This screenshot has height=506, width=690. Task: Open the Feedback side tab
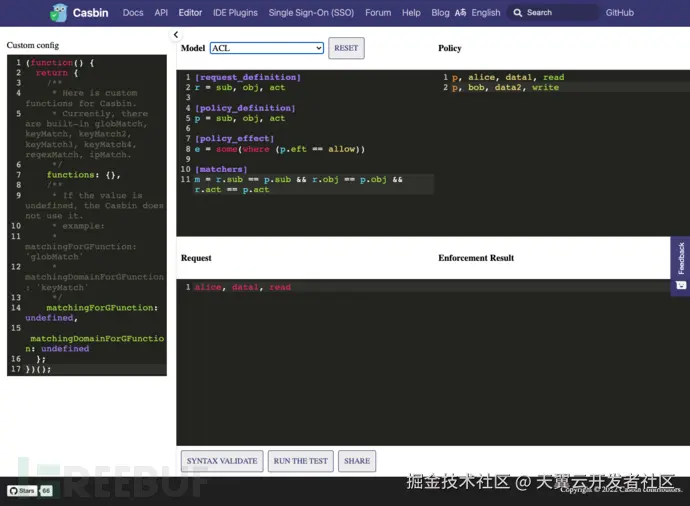pyautogui.click(x=680, y=266)
